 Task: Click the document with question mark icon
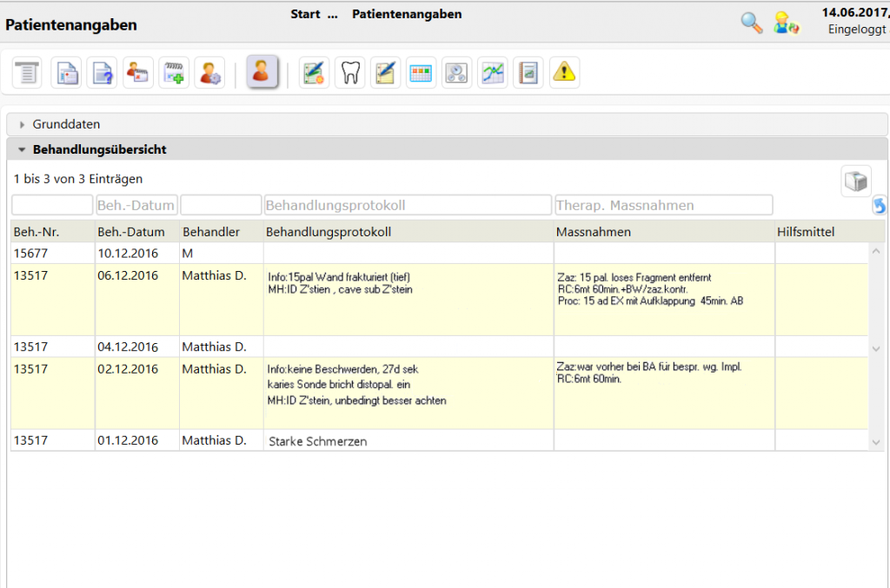click(102, 73)
